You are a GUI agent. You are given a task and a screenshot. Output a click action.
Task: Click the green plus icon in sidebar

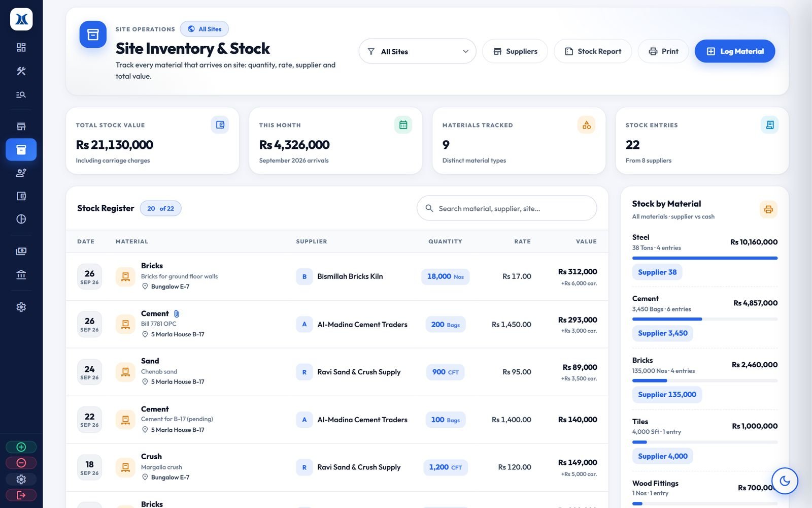coord(21,447)
